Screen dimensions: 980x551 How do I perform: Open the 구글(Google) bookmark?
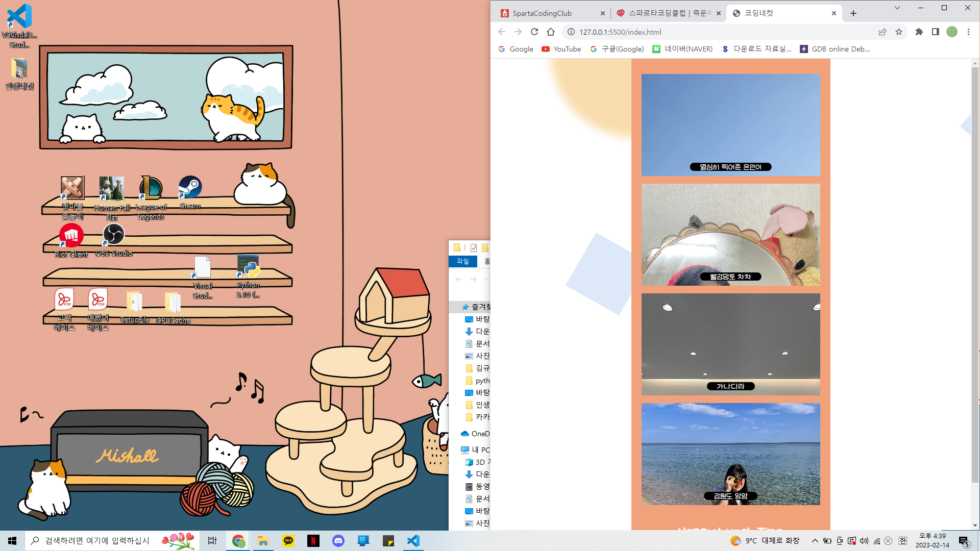click(617, 49)
